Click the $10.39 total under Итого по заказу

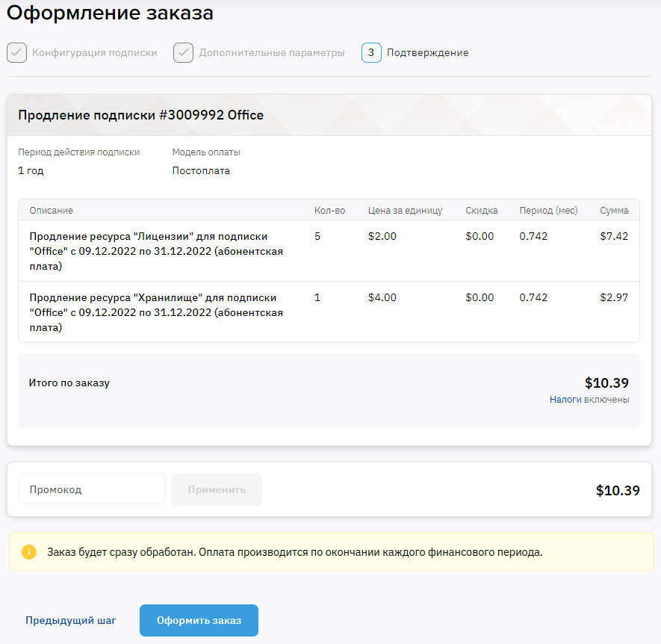[606, 383]
